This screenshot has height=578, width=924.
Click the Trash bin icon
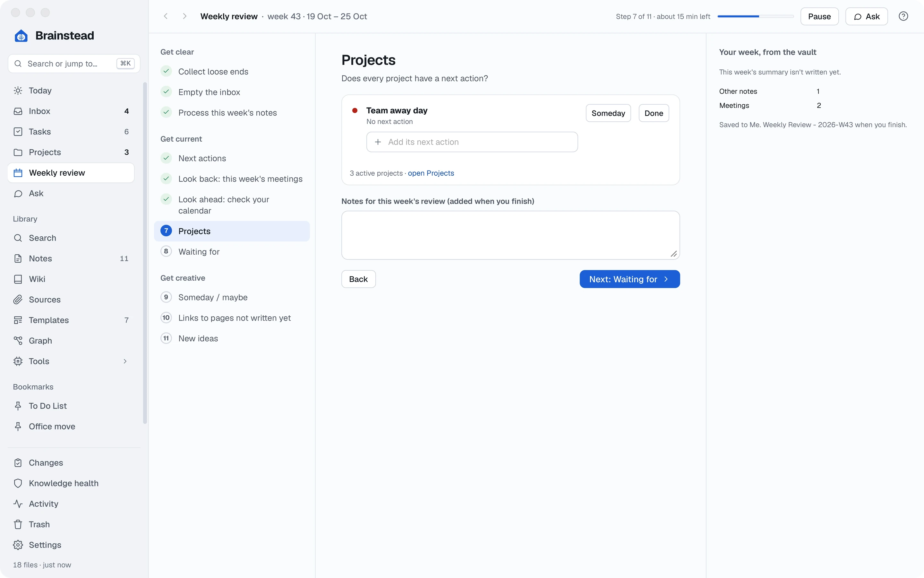pos(18,524)
